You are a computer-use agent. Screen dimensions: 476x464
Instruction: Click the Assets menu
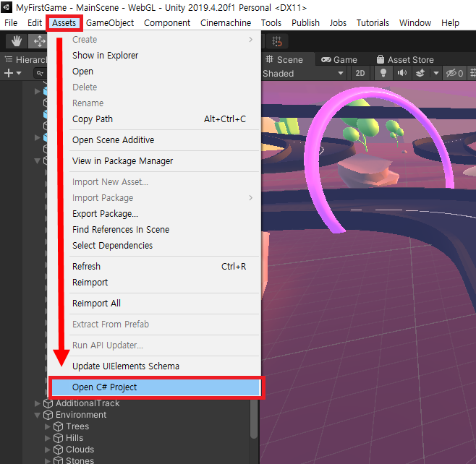pyautogui.click(x=64, y=23)
